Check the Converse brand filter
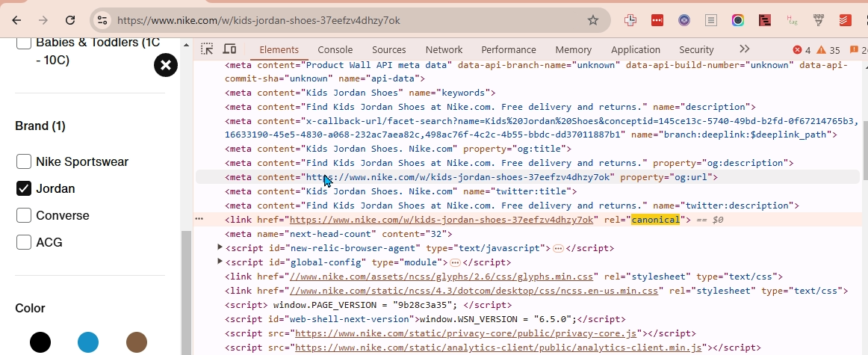Screen dimensions: 868x355 point(24,215)
